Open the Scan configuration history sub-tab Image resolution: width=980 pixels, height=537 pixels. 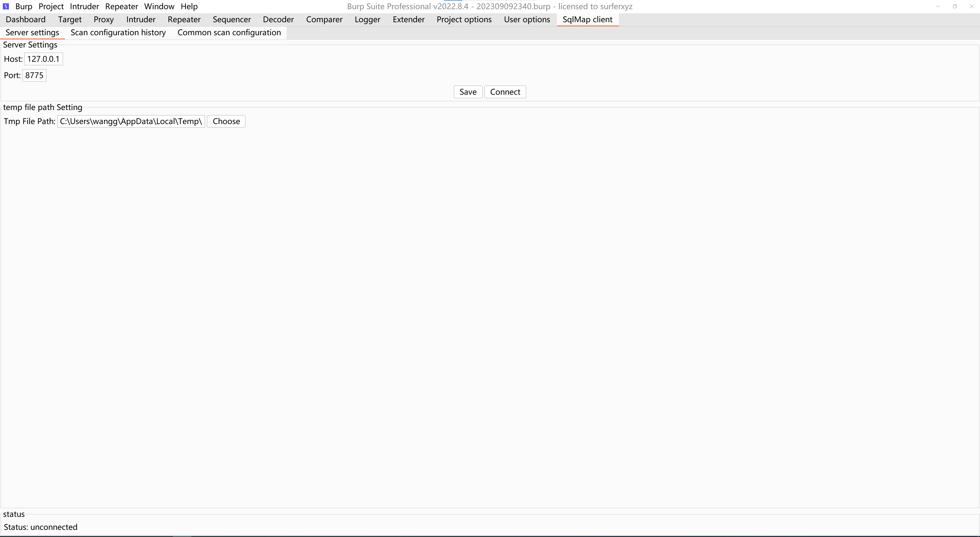(118, 33)
